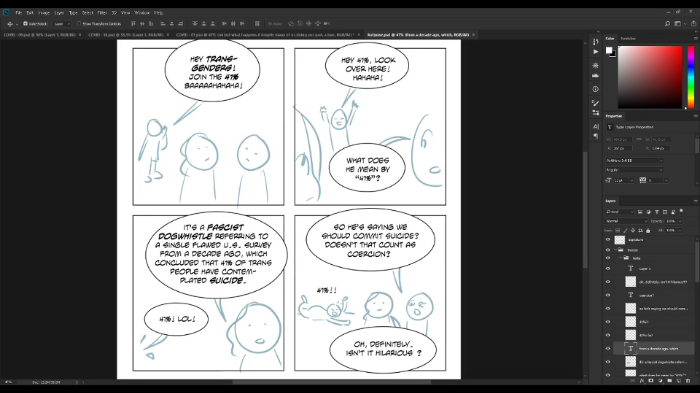
Task: Open the Layers panel options menu
Action: (x=695, y=201)
